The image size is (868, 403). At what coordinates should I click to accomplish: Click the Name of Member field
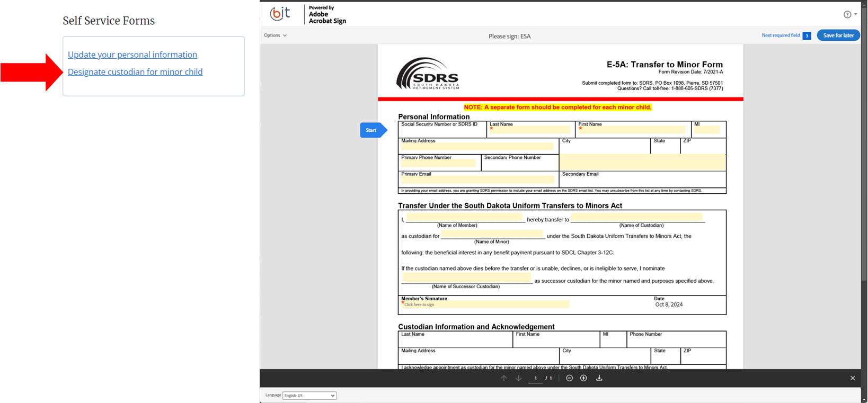[464, 218]
